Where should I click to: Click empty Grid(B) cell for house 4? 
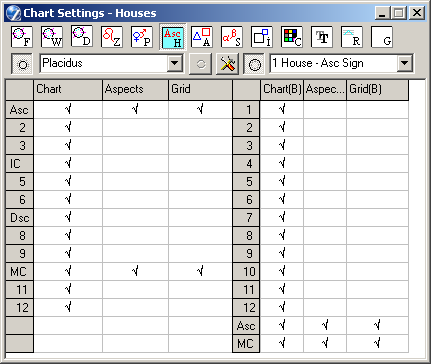(377, 163)
